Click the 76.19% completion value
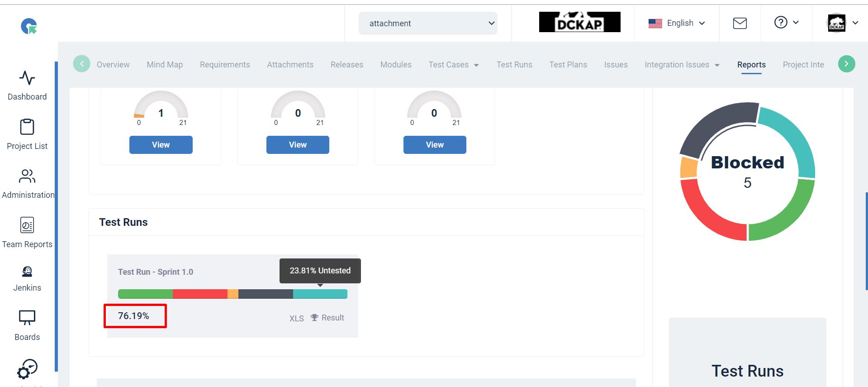The width and height of the screenshot is (868, 387). [x=133, y=316]
